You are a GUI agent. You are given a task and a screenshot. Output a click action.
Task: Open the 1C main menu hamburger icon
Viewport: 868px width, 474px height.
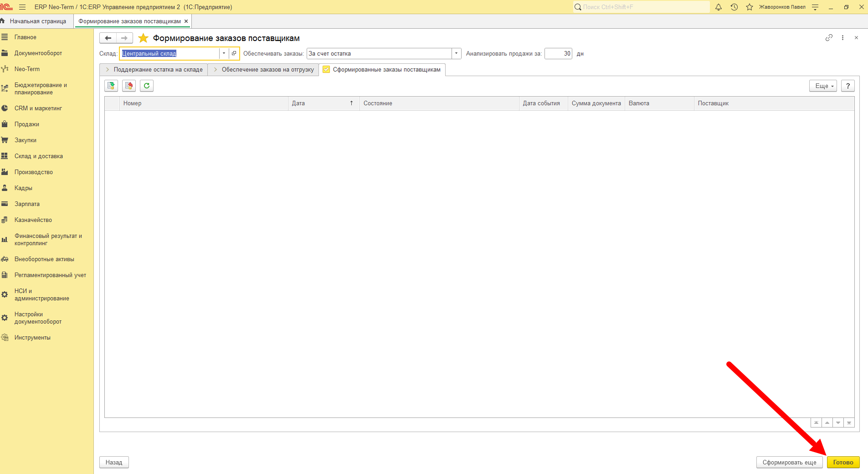tap(22, 7)
